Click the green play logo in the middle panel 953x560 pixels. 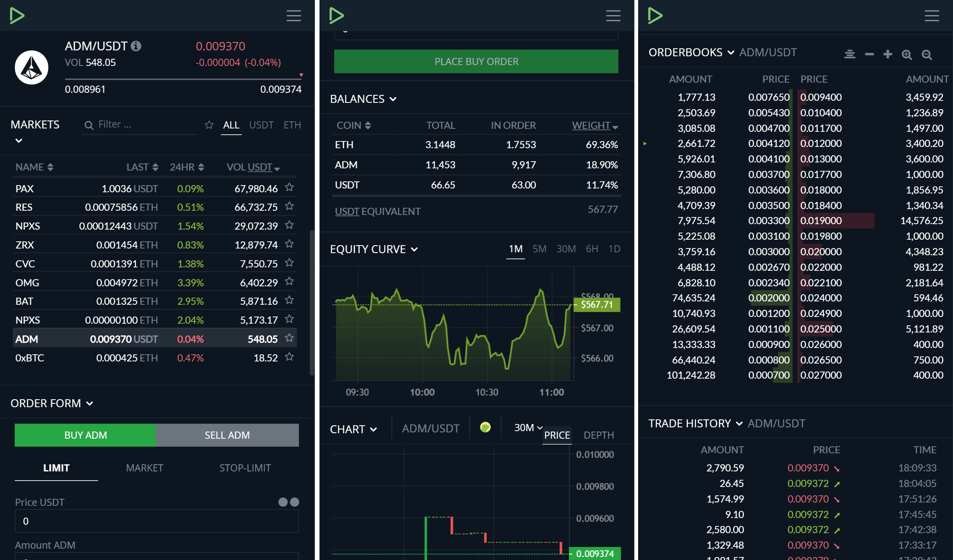(336, 16)
